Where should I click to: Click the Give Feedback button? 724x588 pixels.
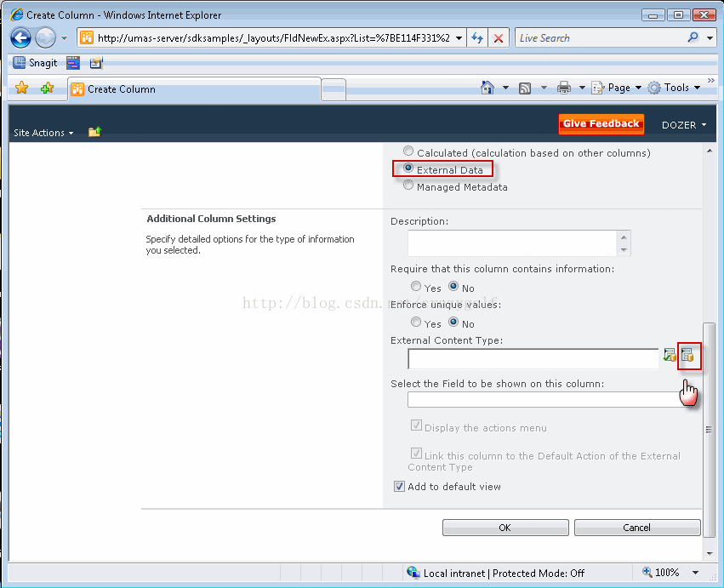[x=601, y=123]
